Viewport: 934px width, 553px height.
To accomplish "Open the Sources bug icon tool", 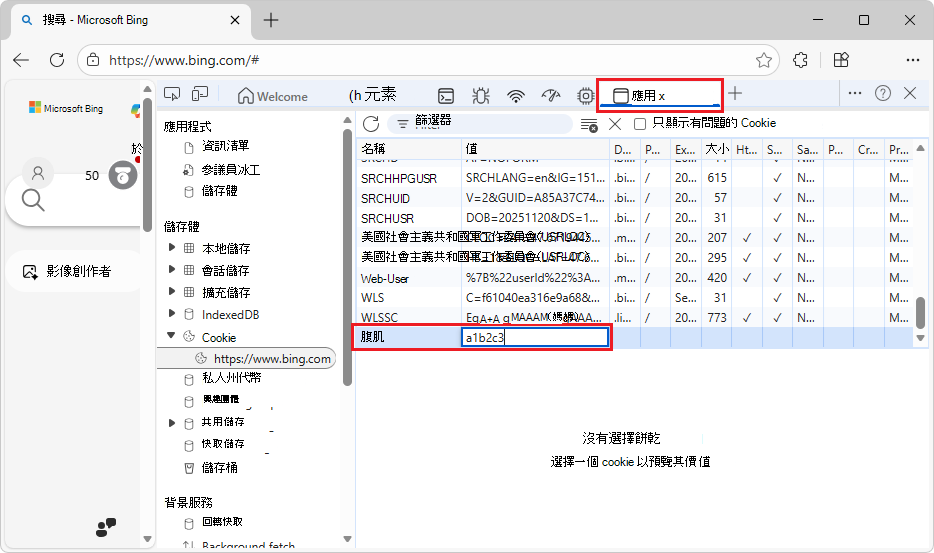I will coord(481,96).
